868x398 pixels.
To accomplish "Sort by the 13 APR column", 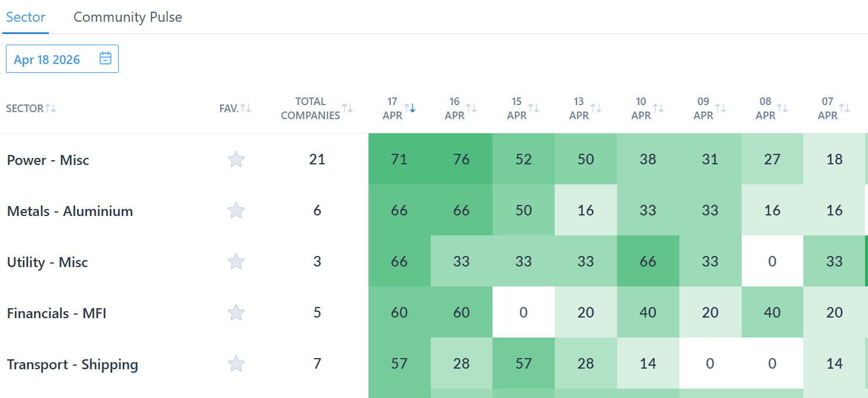I will click(596, 108).
